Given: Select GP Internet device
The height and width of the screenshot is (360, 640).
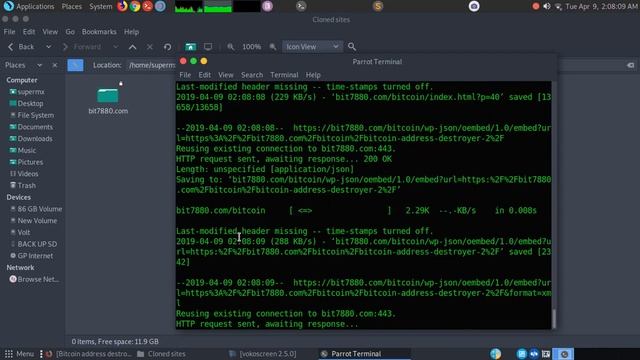Looking at the screenshot, I should point(32,256).
